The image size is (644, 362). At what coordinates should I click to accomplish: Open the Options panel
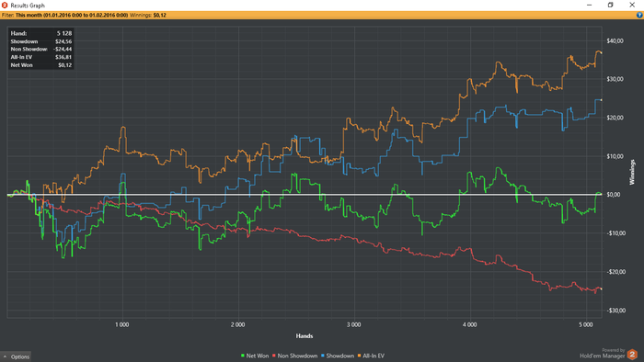(16, 356)
